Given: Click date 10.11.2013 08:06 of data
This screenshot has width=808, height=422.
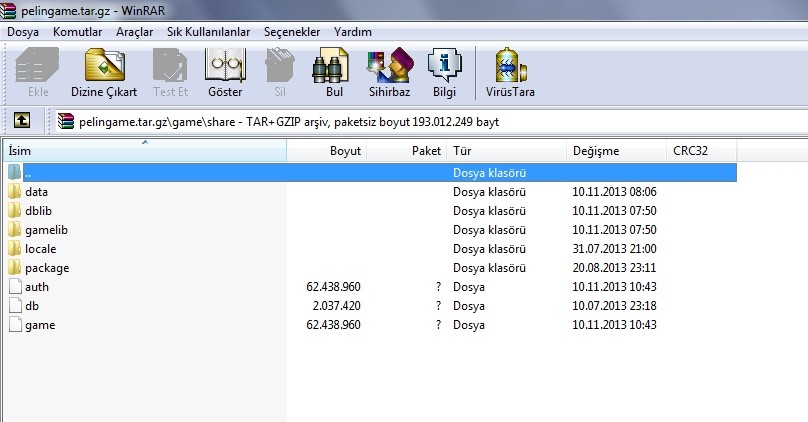Looking at the screenshot, I should click(x=614, y=192).
